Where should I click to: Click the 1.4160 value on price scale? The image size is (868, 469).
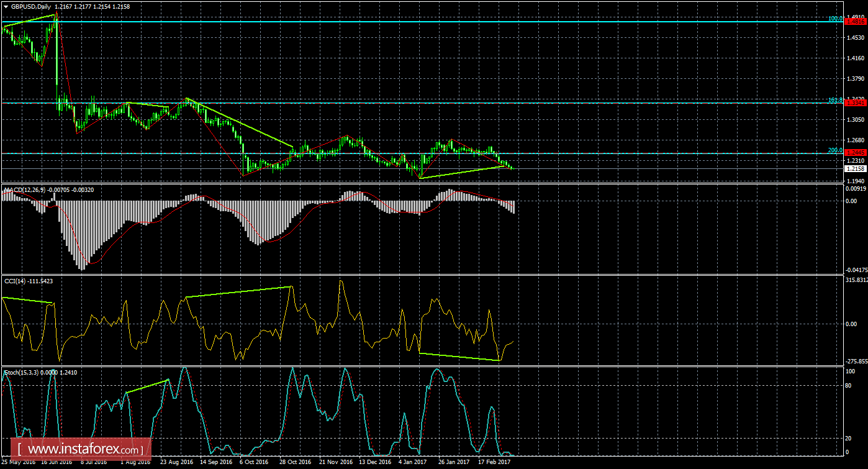click(856, 58)
